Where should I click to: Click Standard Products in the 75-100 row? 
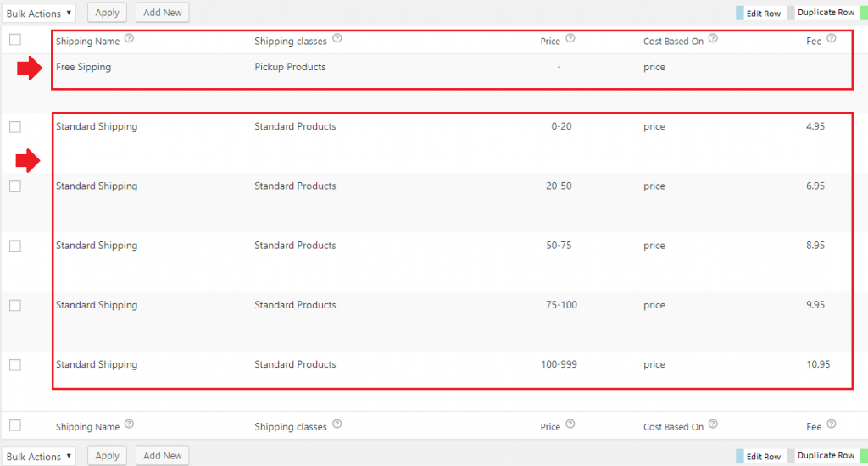(x=295, y=305)
